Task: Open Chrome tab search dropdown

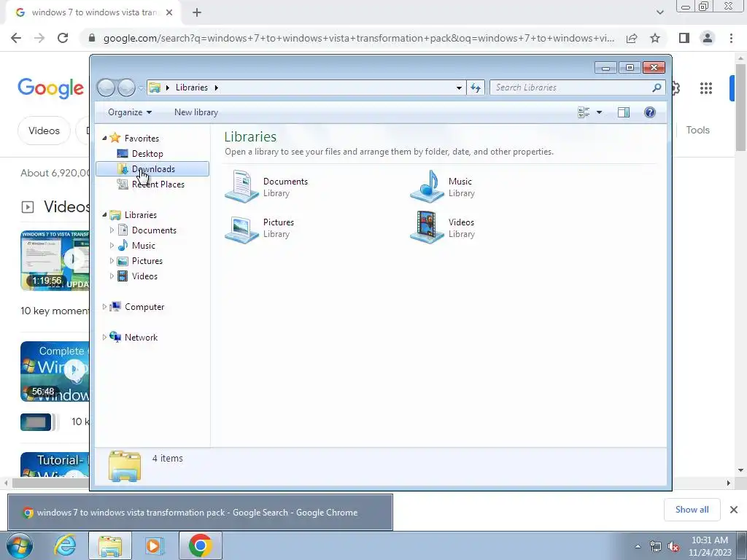Action: click(x=659, y=13)
